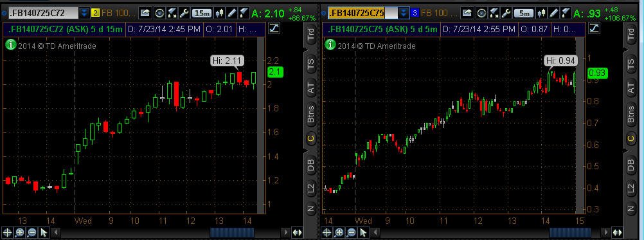
Task: Toggle the curve scale button on left chart
Action: [274, 28]
